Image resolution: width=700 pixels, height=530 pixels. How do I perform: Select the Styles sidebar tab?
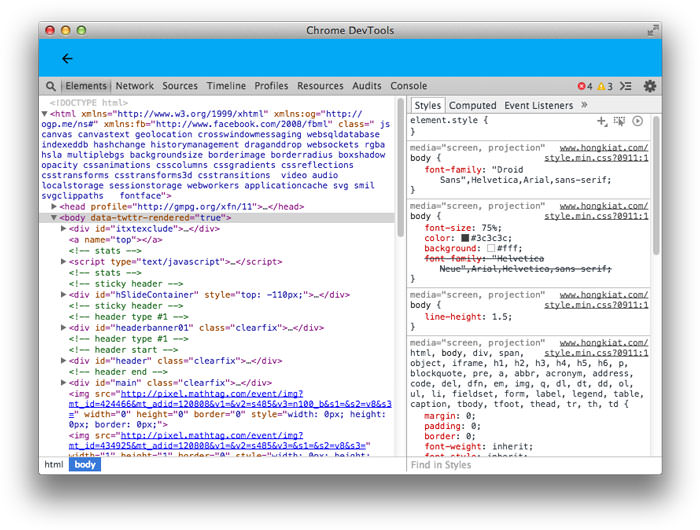click(427, 105)
